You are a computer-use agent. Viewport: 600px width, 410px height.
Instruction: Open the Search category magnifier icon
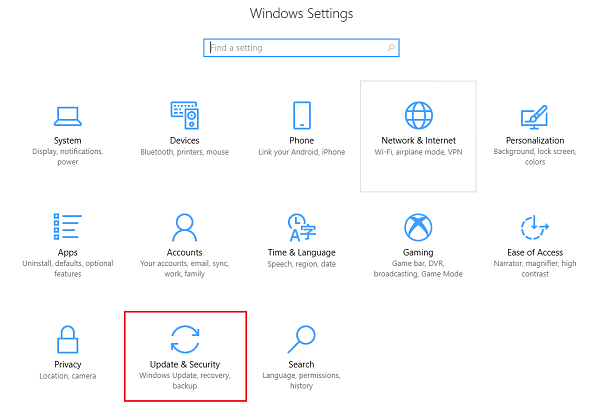302,338
